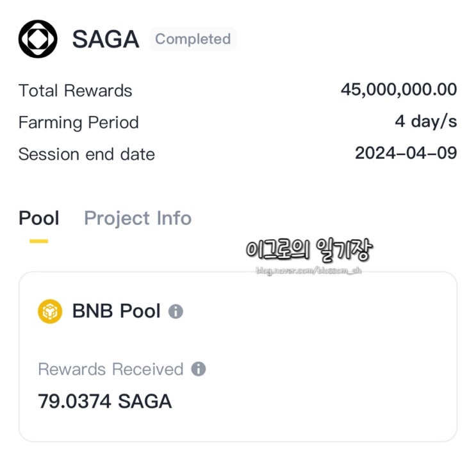
Task: Open the Project Info tab
Action: click(x=138, y=218)
